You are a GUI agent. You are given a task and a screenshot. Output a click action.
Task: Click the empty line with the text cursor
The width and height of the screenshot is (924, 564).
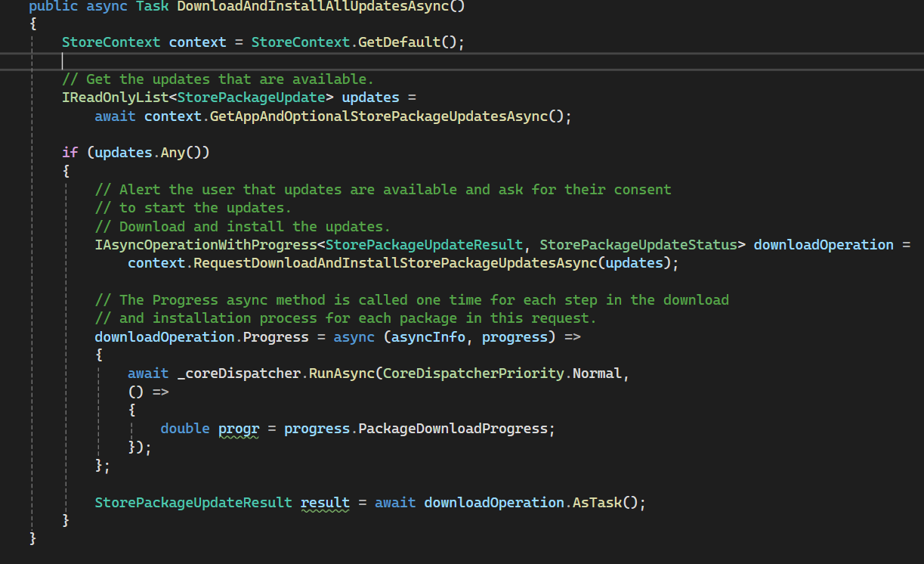point(462,60)
